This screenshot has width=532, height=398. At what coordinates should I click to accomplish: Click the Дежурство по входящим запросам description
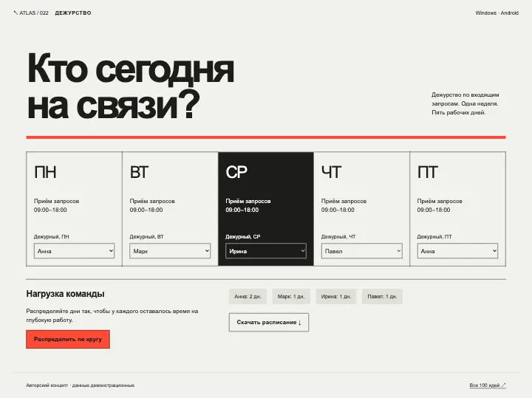tap(465, 103)
